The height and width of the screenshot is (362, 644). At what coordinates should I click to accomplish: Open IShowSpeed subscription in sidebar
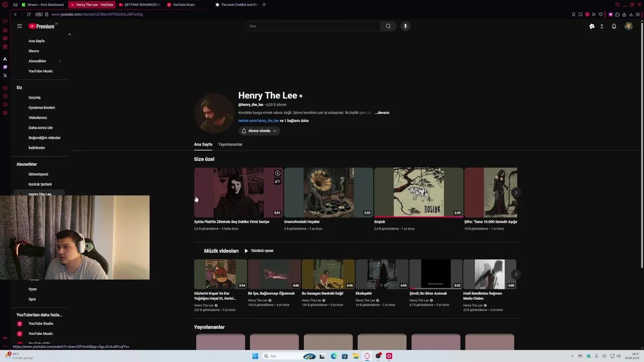[38, 174]
